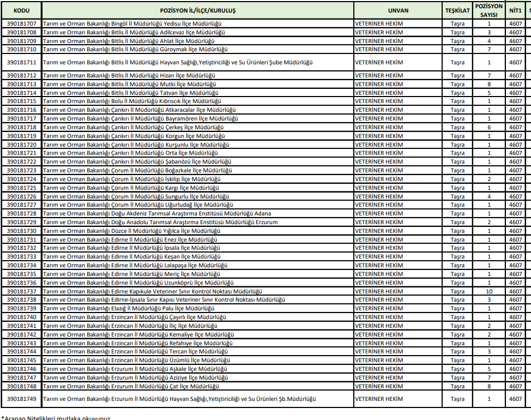The height and width of the screenshot is (420, 531).
Task: Click the Çankırı Korgun İlçe Müdürlüğü entry
Action: pyautogui.click(x=134, y=136)
